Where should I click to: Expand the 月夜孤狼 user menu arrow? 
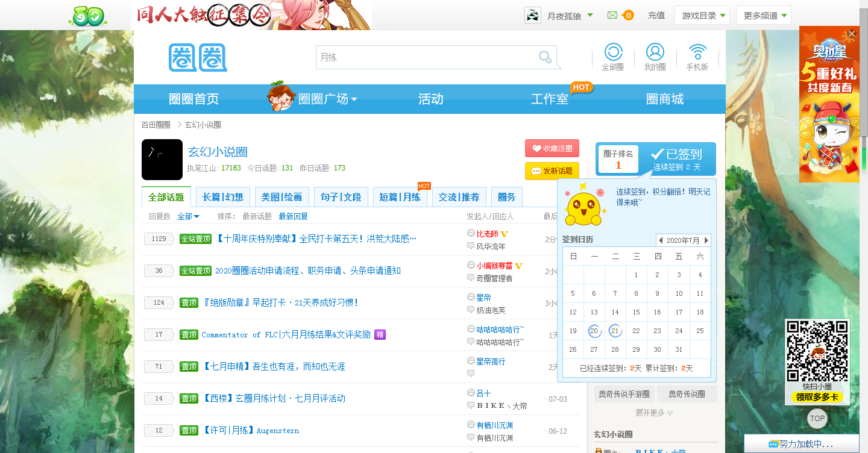(x=590, y=15)
